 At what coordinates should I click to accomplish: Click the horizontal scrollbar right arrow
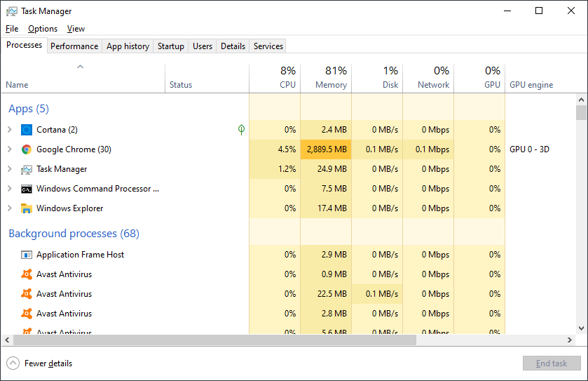tap(570, 340)
